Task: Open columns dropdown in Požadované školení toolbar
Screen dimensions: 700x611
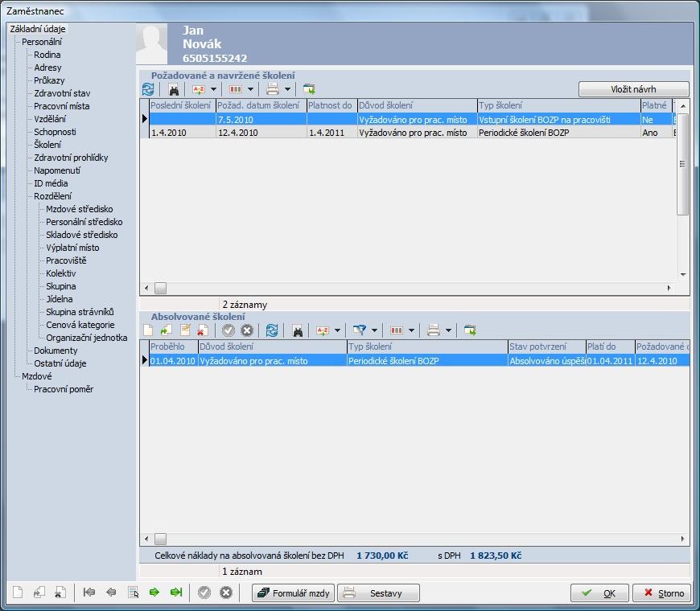Action: [250, 89]
